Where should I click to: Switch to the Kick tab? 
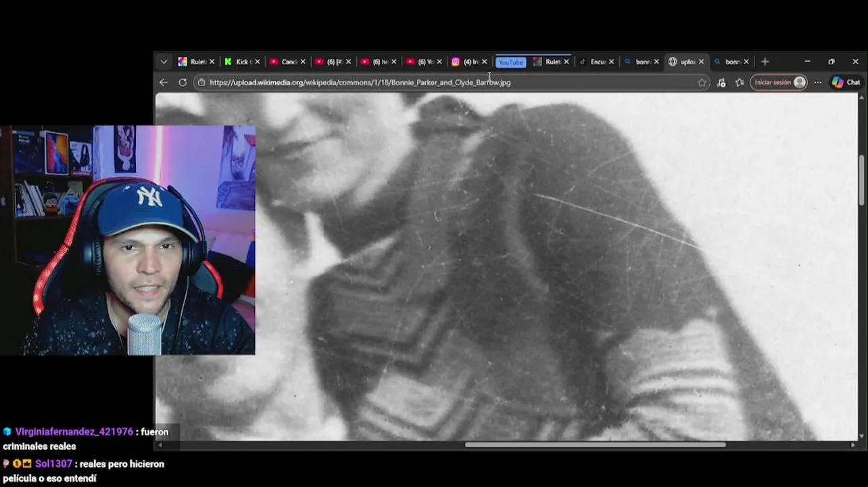pos(242,62)
